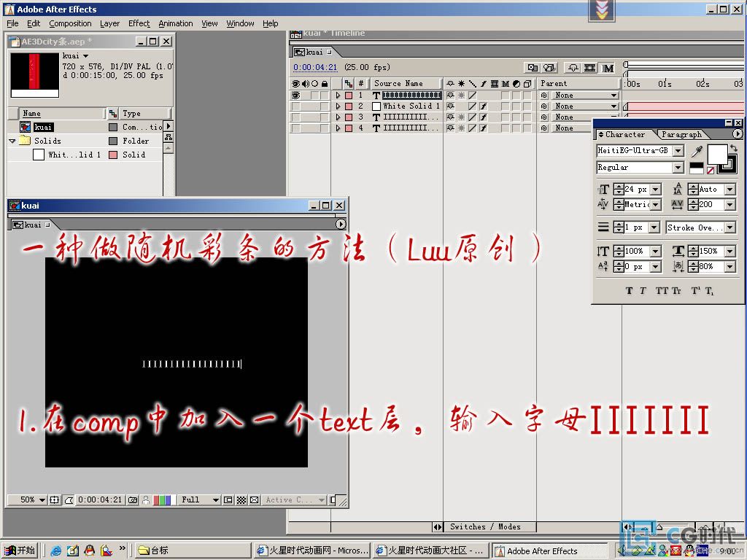Click the Take Snapshot camera icon in Comp window
Screen dimensions: 747x560
click(133, 500)
